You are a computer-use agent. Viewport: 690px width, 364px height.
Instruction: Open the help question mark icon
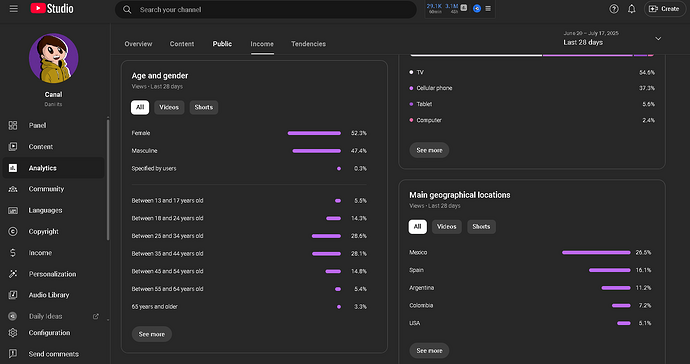[x=614, y=9]
